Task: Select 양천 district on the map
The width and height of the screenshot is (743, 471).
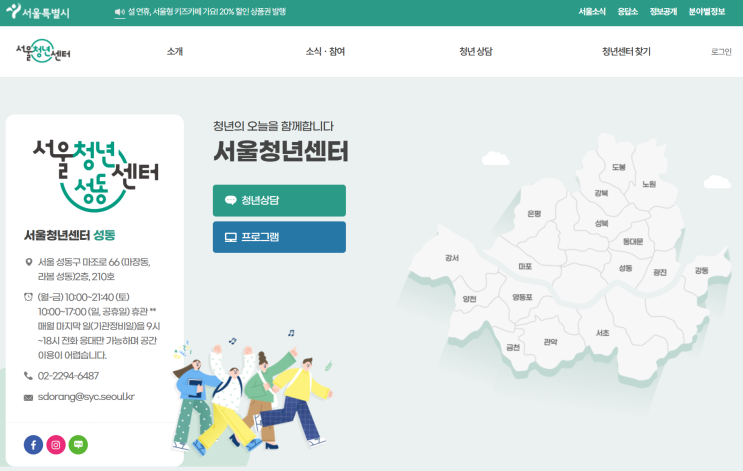Action: (469, 299)
